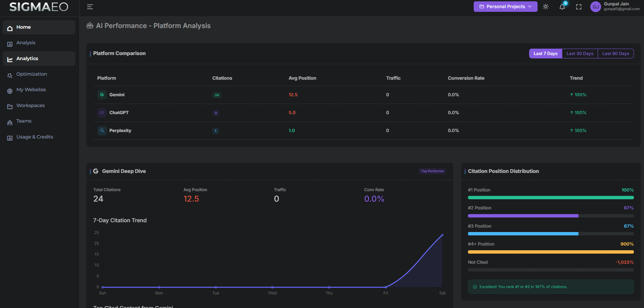The image size is (644, 308).
Task: Click Perplexity trend 100% value
Action: 578,131
